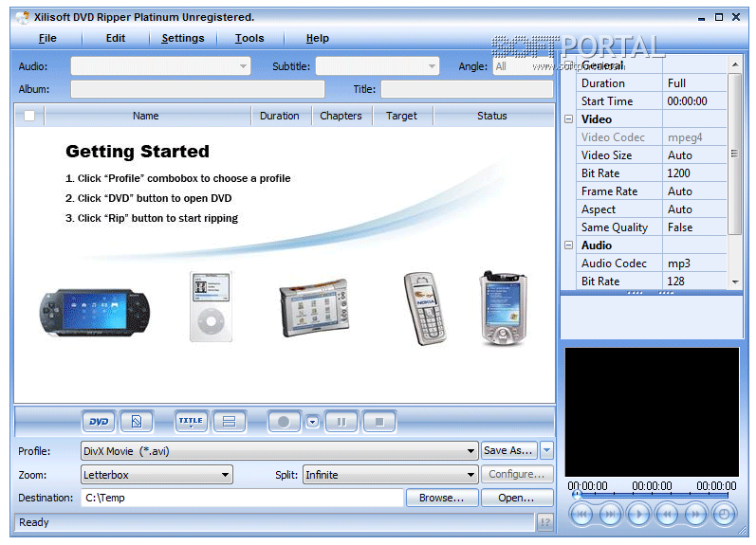Click the Status column header
This screenshot has height=545, width=756.
493,116
